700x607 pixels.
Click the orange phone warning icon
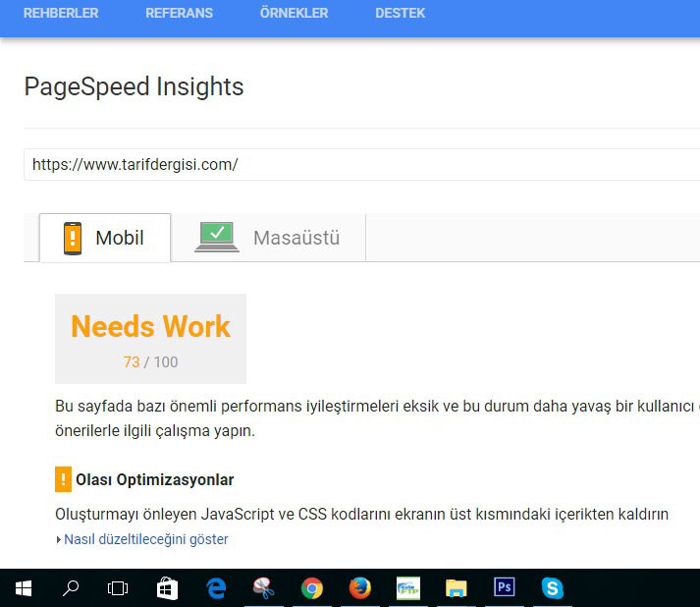click(73, 239)
